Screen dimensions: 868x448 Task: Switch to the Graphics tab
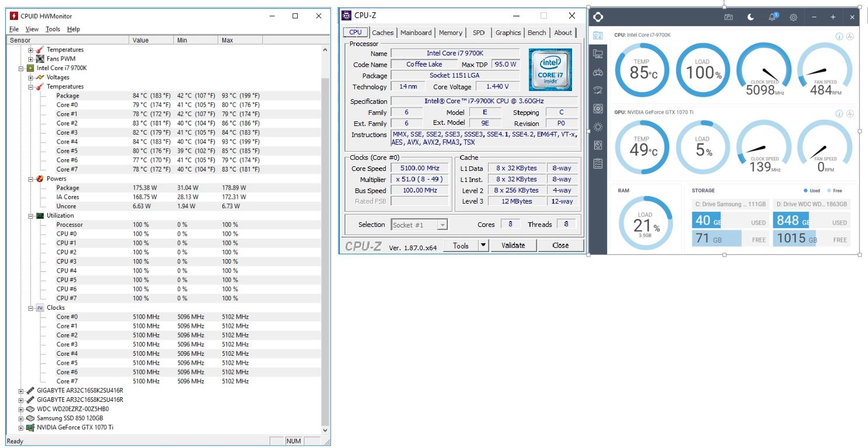pyautogui.click(x=508, y=33)
